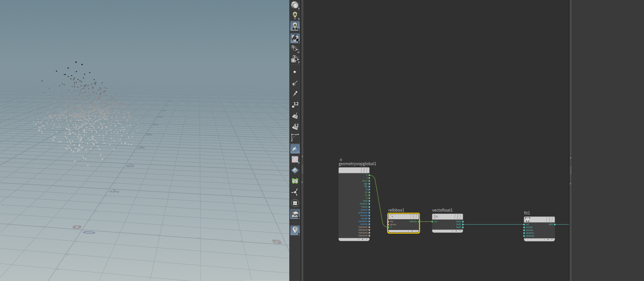Select the relbbox1 node name label
Viewport: 644px width, 281px height.
(396, 210)
